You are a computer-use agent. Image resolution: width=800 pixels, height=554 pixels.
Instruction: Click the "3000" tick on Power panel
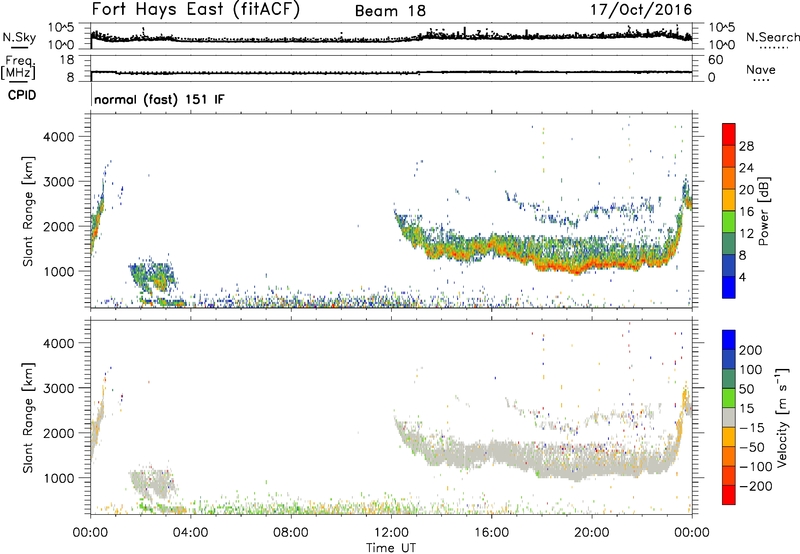tap(59, 182)
